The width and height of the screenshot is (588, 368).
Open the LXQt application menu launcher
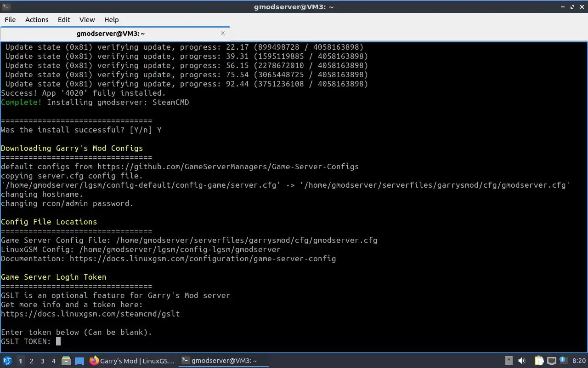[7, 361]
